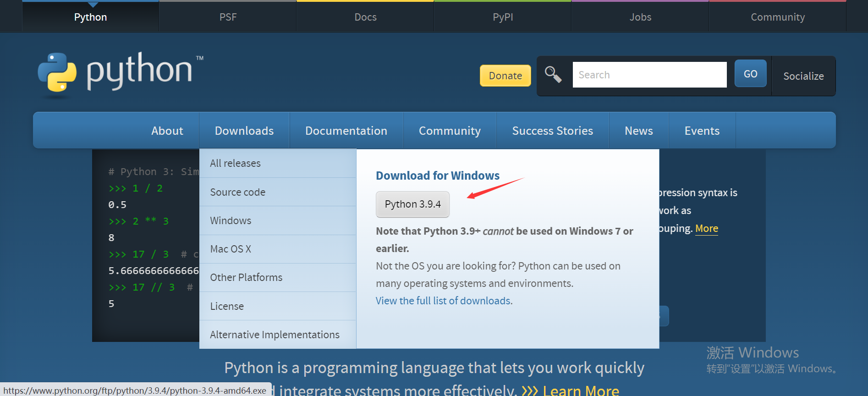Screen dimensions: 868x396
Task: Choose Mac OS X downloads entry
Action: 231,249
